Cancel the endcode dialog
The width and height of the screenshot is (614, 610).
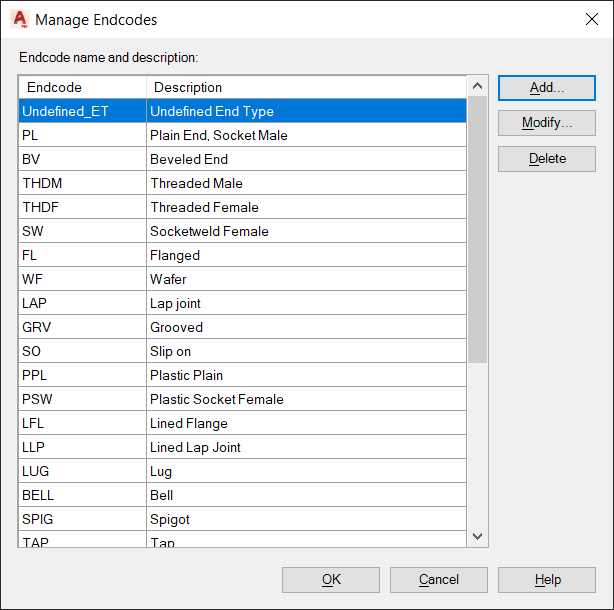(x=438, y=580)
